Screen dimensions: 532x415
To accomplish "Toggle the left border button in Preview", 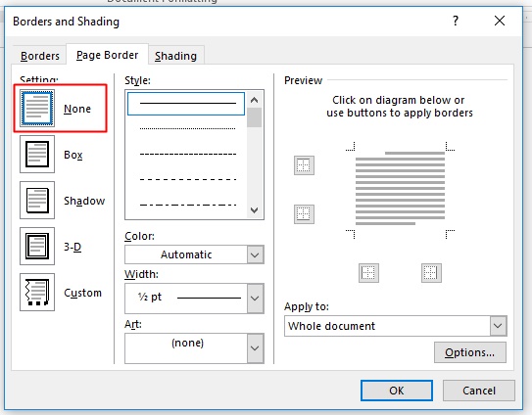I will [x=368, y=273].
